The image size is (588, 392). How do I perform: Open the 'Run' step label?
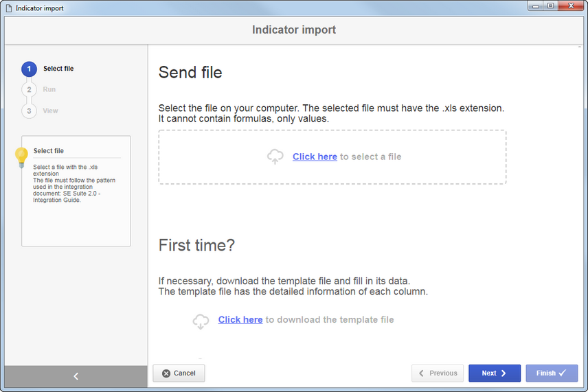(x=49, y=89)
